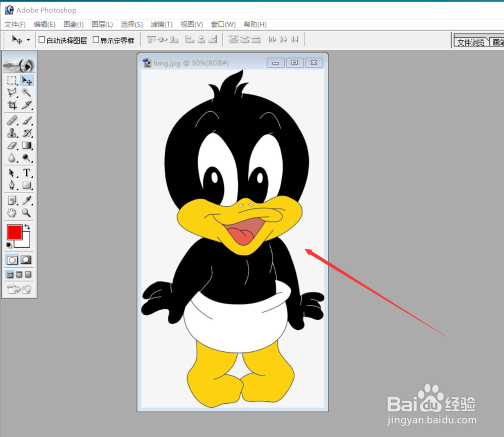The height and width of the screenshot is (437, 504).
Task: Click Distribute left edges button
Action: [x=272, y=39]
